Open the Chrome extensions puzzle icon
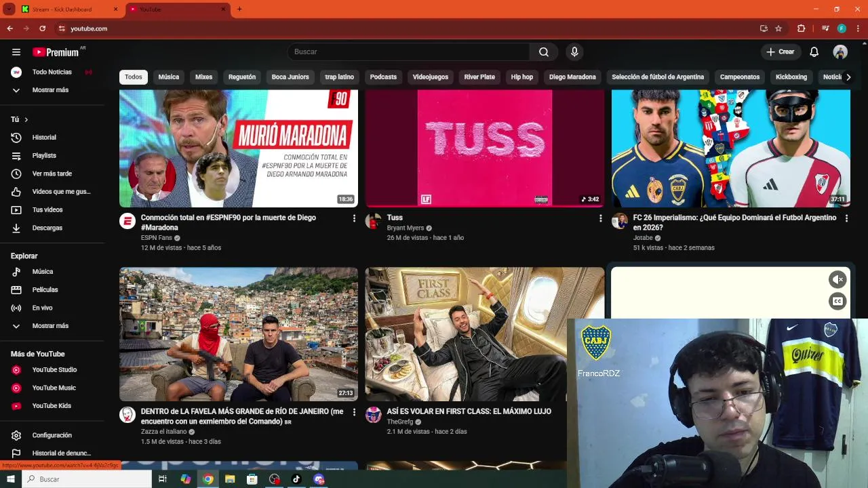 coord(801,28)
